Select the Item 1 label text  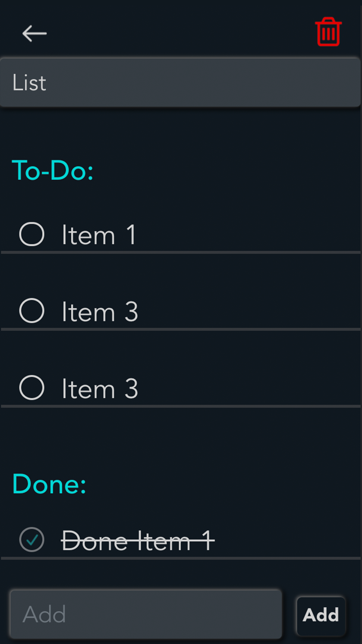[x=99, y=235]
